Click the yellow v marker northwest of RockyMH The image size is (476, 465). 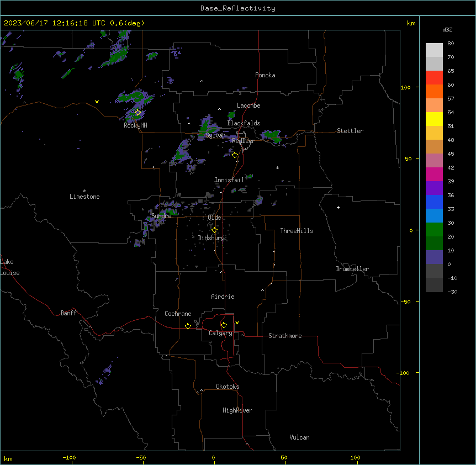pyautogui.click(x=97, y=102)
